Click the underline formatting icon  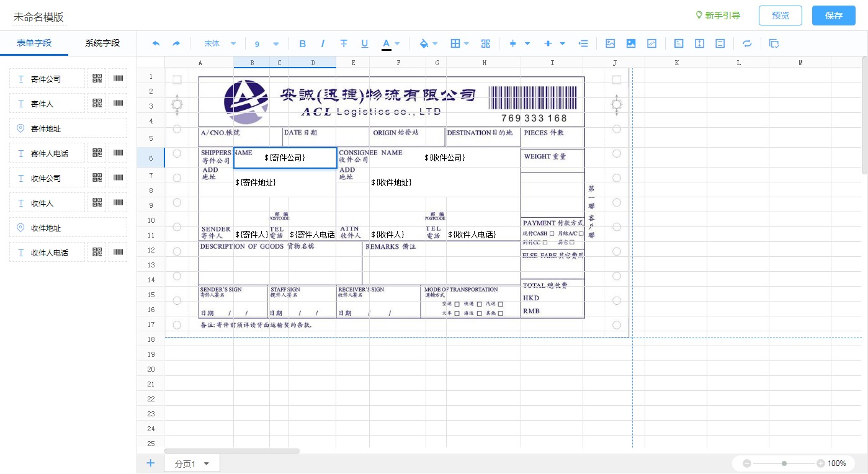(365, 43)
